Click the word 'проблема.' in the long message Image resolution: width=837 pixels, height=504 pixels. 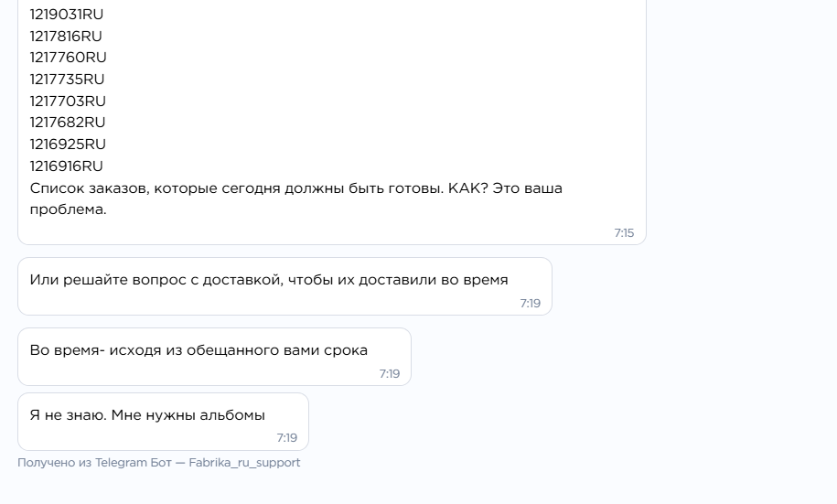pyautogui.click(x=69, y=209)
